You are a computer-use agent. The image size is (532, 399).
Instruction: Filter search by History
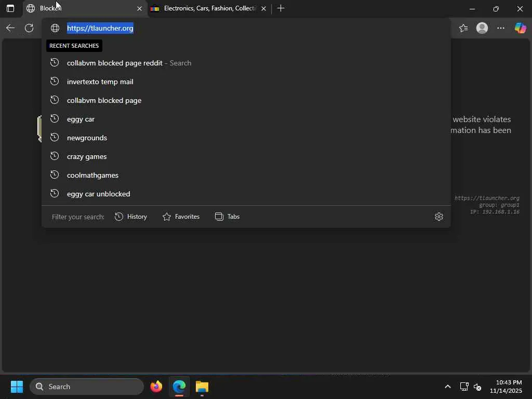click(130, 217)
